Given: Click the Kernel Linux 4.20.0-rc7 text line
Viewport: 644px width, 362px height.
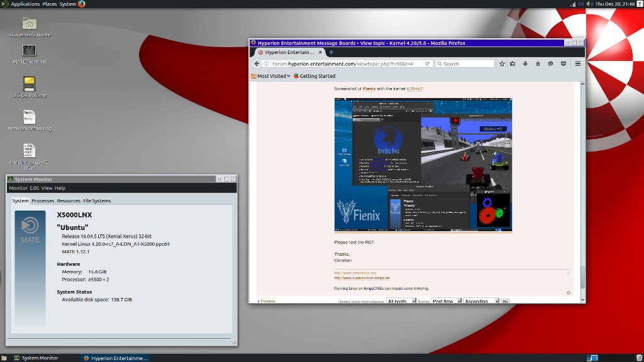Looking at the screenshot, I should (x=116, y=244).
